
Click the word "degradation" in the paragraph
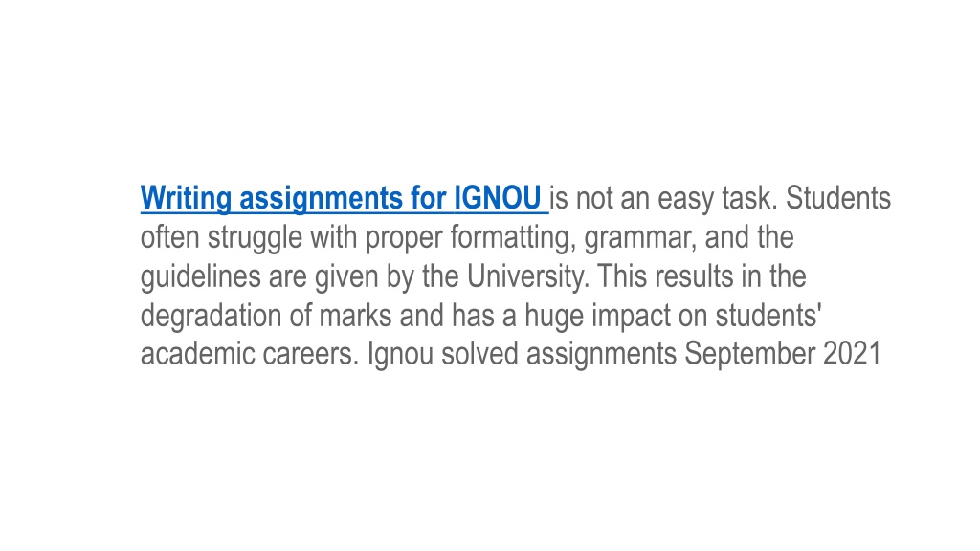click(x=211, y=316)
